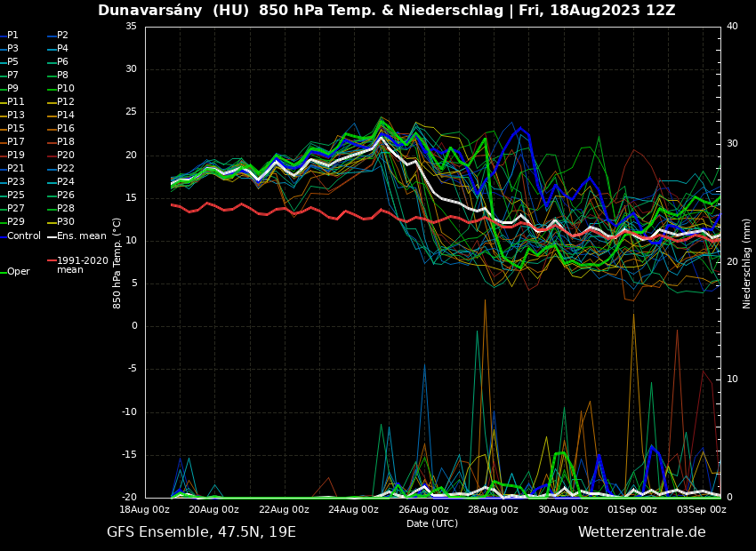Click the P19 legend entry
Screen dimensions: 756x551
(16, 156)
